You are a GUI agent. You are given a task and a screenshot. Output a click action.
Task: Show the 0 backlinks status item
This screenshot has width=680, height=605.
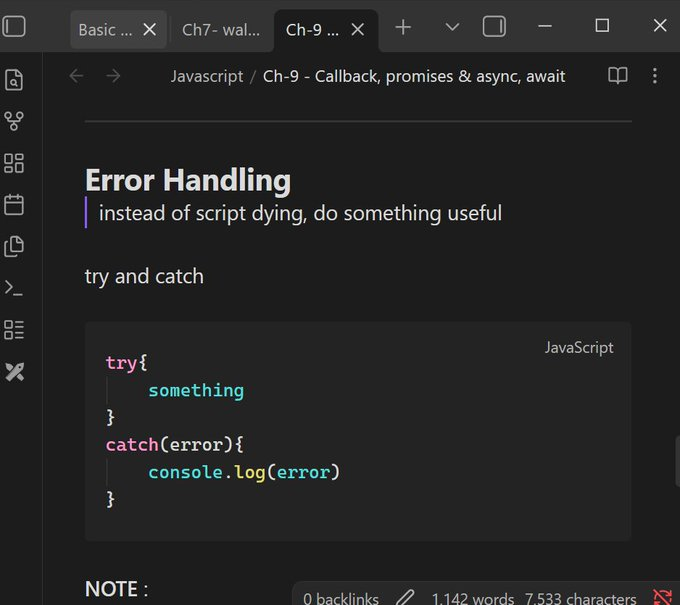pyautogui.click(x=341, y=598)
